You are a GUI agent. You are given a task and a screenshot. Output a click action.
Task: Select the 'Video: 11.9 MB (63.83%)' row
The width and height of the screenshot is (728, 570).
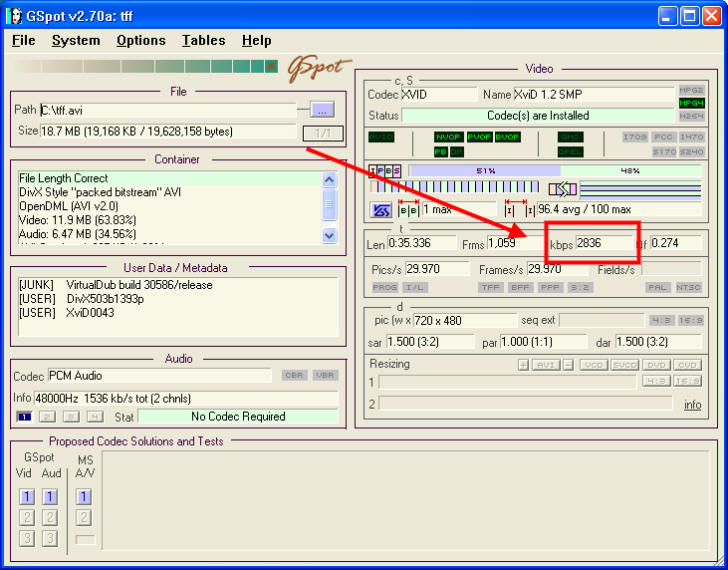click(170, 220)
